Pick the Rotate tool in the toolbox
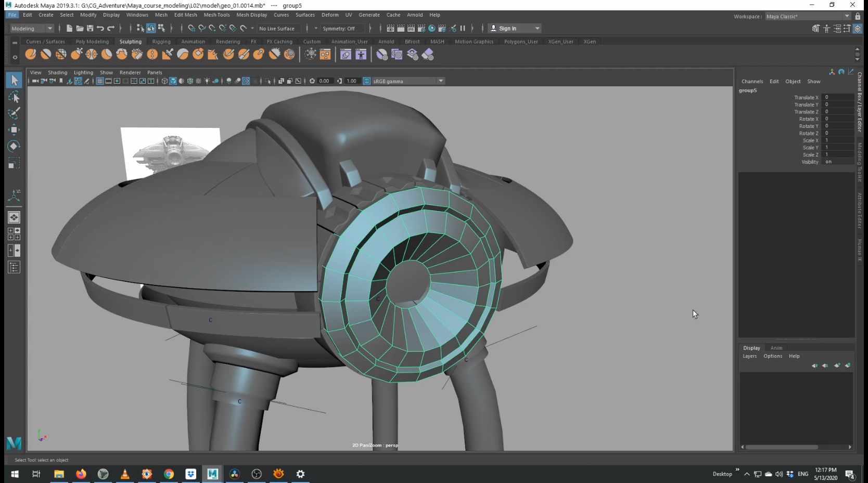This screenshot has height=483, width=868. click(14, 146)
